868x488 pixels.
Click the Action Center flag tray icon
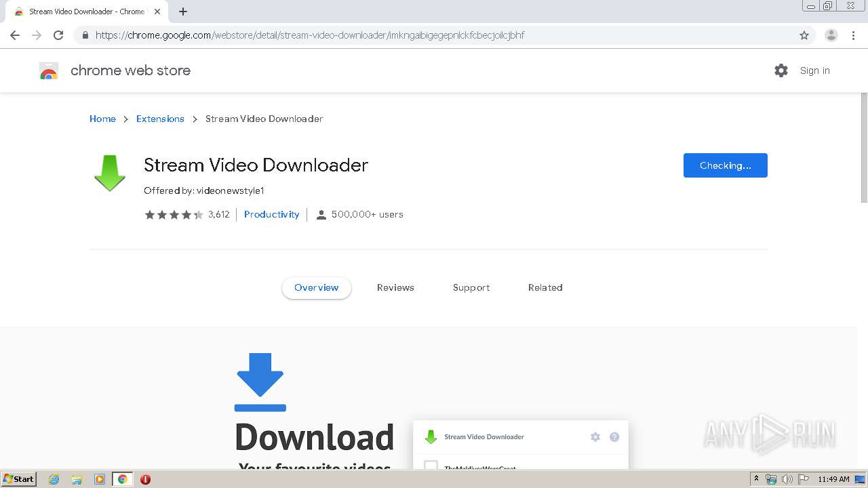[x=804, y=479]
